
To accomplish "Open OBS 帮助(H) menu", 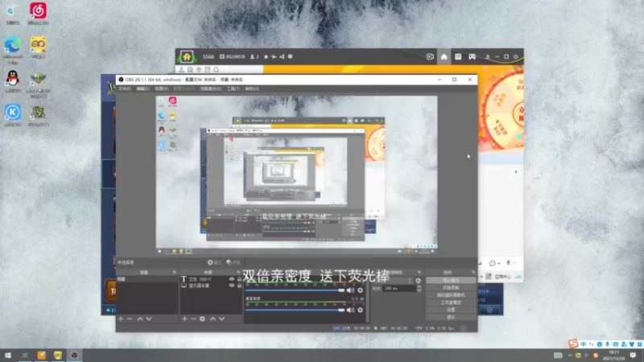I will pyautogui.click(x=252, y=88).
